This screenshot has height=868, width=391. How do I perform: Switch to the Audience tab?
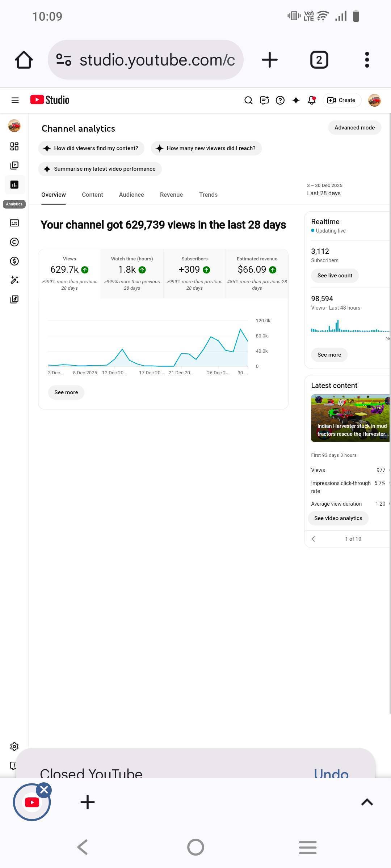tap(131, 195)
